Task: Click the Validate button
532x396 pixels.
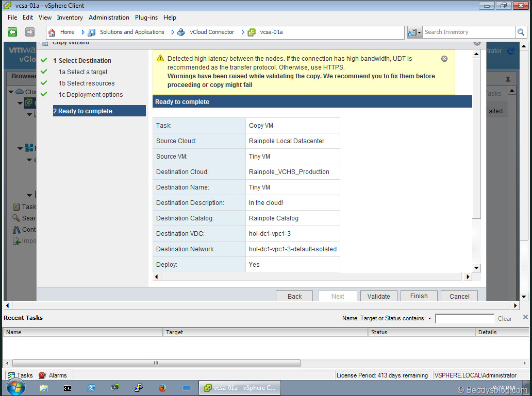Action: pyautogui.click(x=379, y=296)
